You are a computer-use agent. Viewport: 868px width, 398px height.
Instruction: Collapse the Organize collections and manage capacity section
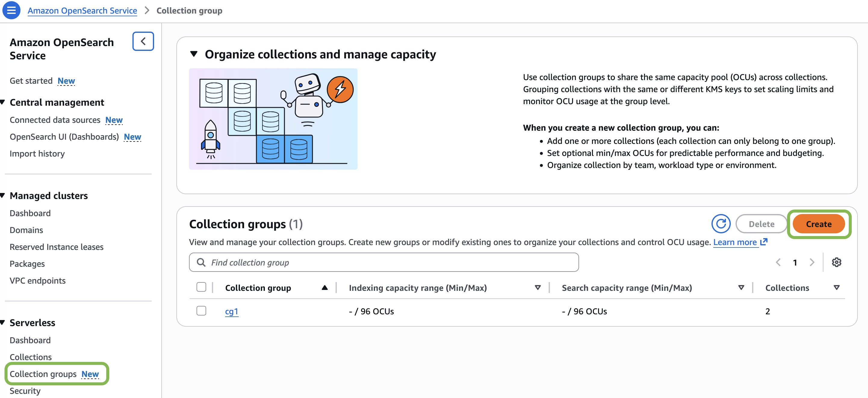tap(194, 54)
